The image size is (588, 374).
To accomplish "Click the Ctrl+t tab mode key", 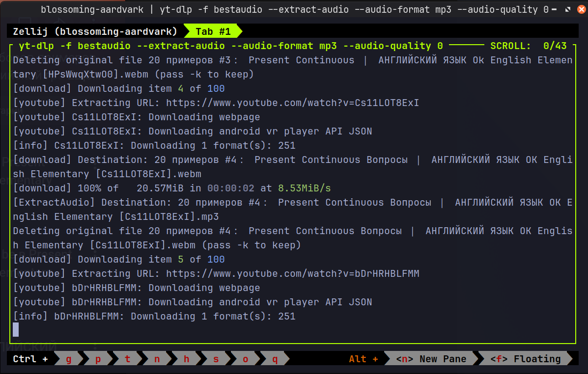I will tap(128, 359).
